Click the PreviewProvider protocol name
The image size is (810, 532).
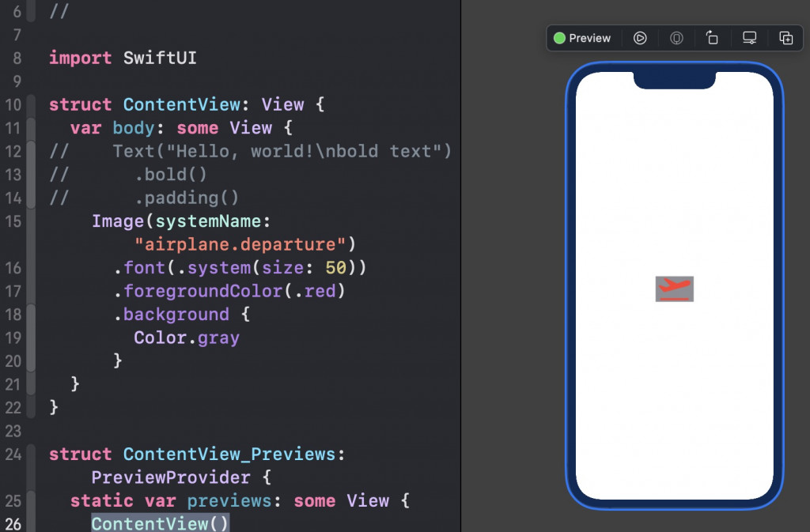coord(171,477)
